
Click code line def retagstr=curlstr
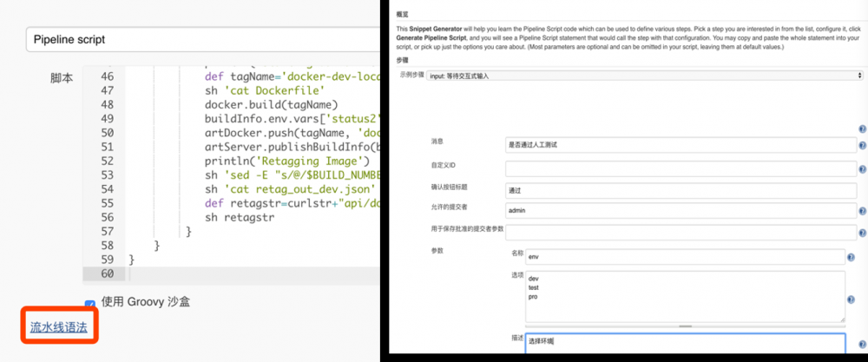coord(293,203)
